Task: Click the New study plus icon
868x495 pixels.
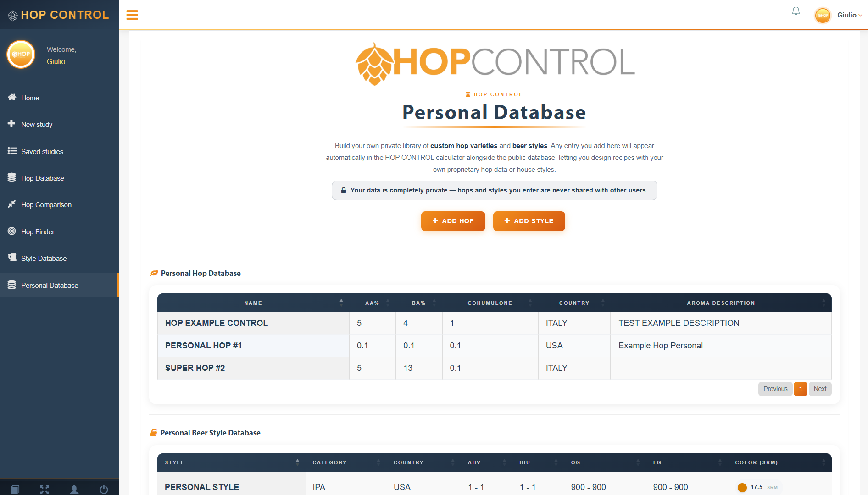Action: [x=11, y=124]
